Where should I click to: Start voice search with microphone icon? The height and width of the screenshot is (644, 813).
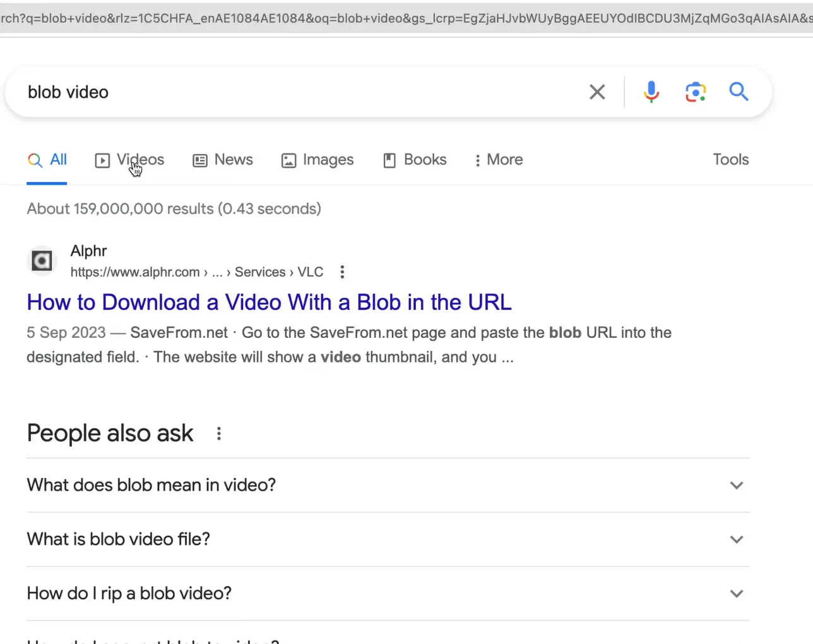click(651, 92)
